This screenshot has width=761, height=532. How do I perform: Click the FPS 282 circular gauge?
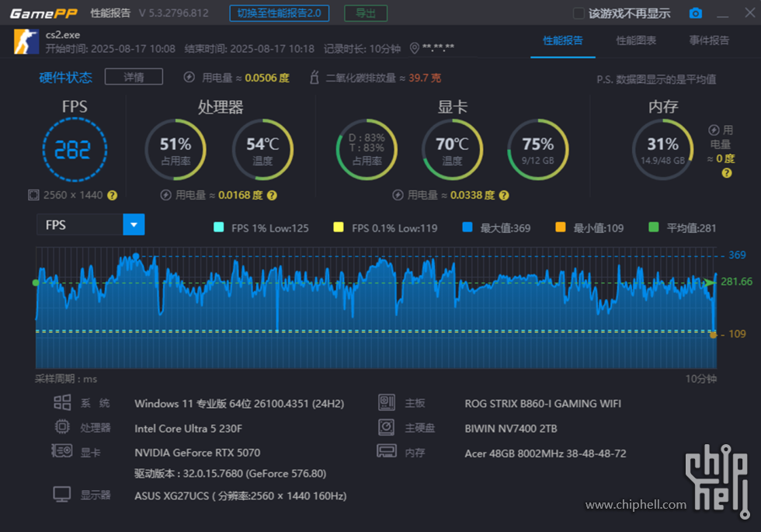[75, 149]
